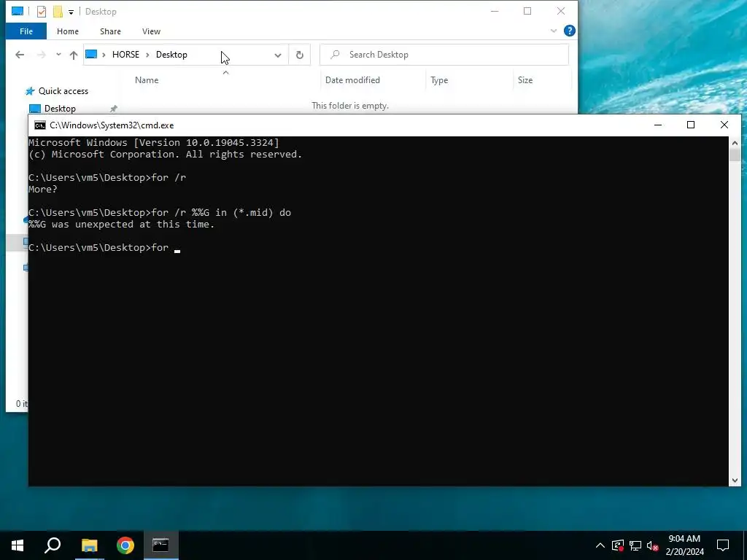Open the clock showing 9:04 AM
The height and width of the screenshot is (560, 747).
[x=684, y=545]
